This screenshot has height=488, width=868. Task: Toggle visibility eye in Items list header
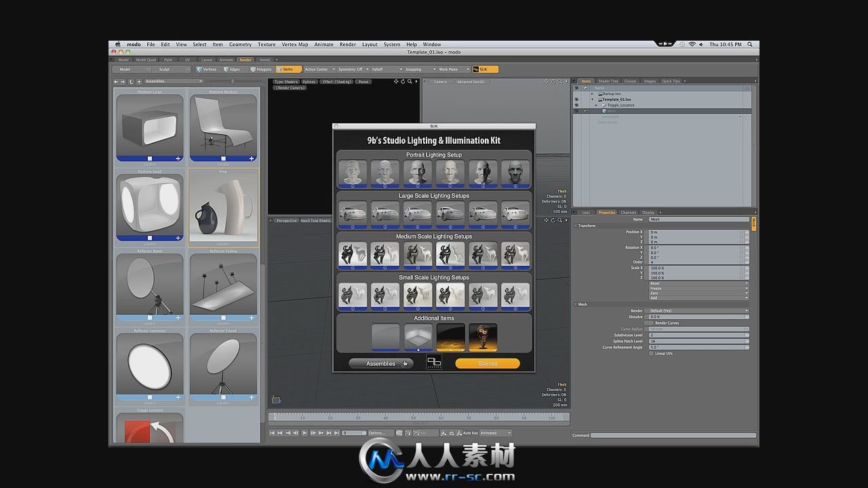576,88
